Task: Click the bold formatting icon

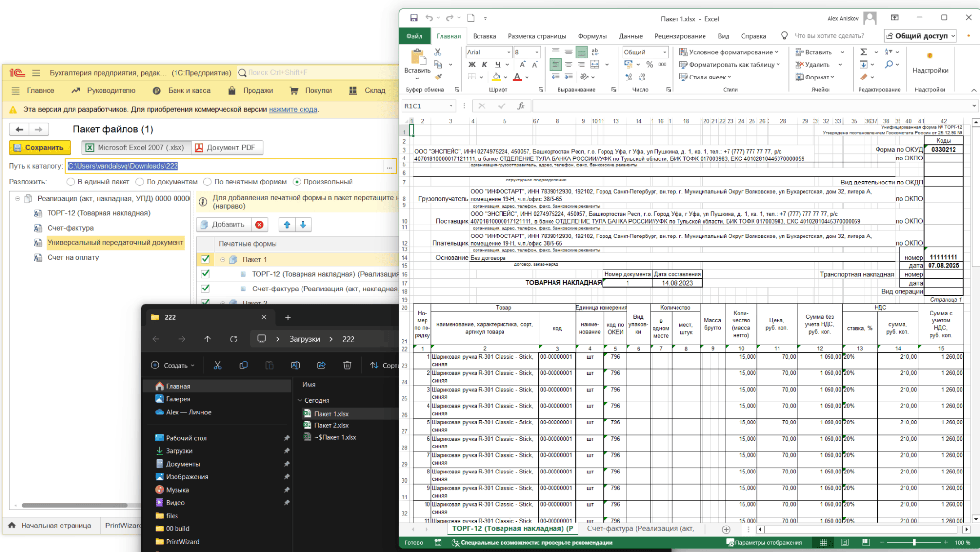Action: pyautogui.click(x=472, y=64)
